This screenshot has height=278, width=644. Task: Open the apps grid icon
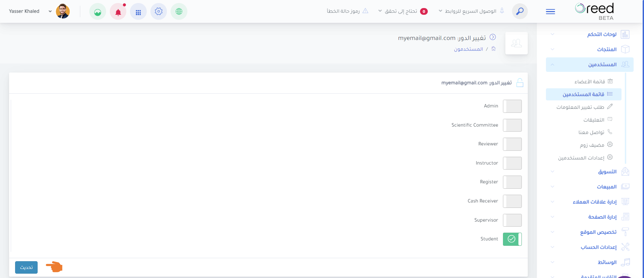pyautogui.click(x=138, y=11)
